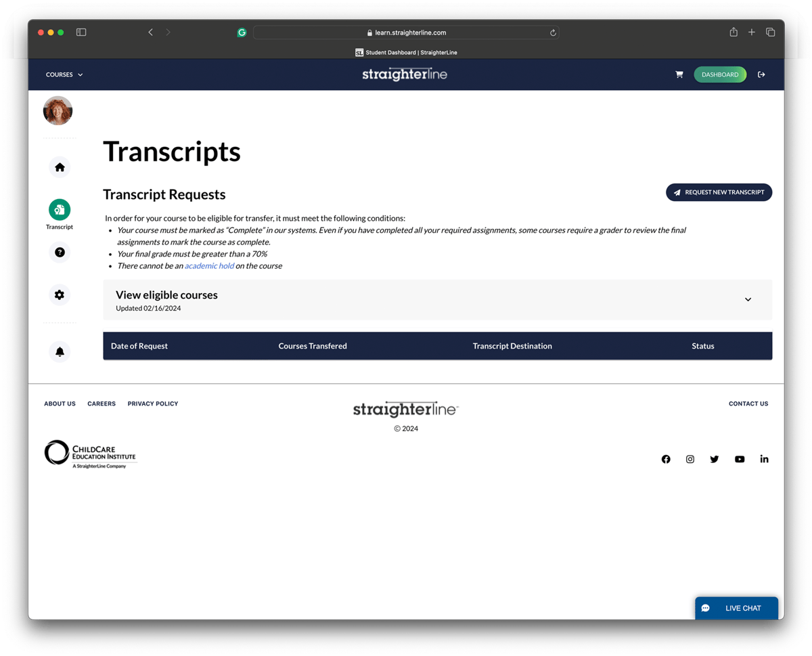Open the LinkedIn icon in the footer
Image resolution: width=812 pixels, height=656 pixels.
pos(764,459)
